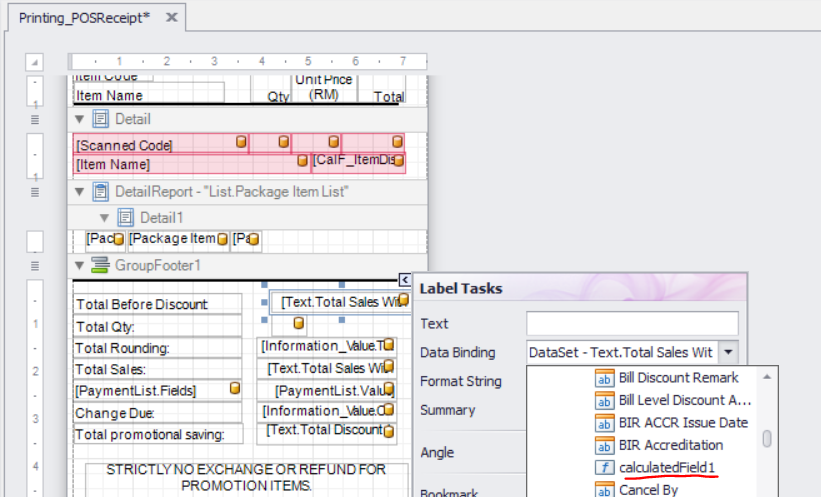Click the field list scrollbar thumb
The height and width of the screenshot is (497, 821).
(767, 438)
